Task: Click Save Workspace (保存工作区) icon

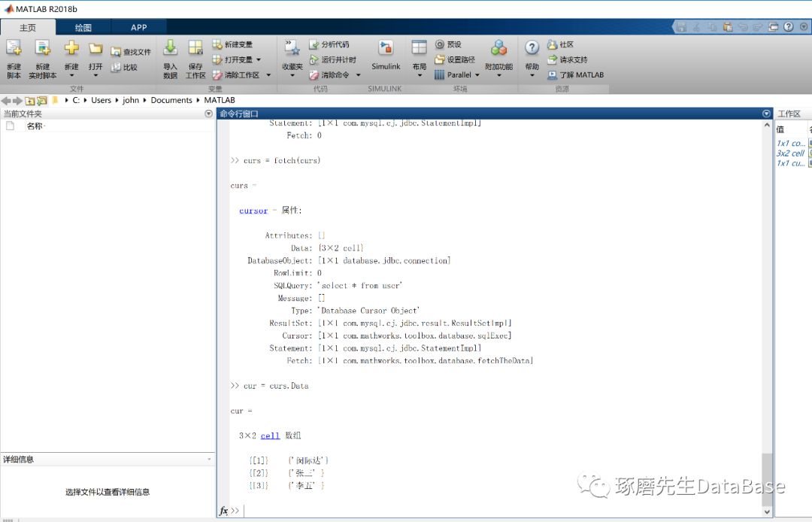Action: coord(195,48)
